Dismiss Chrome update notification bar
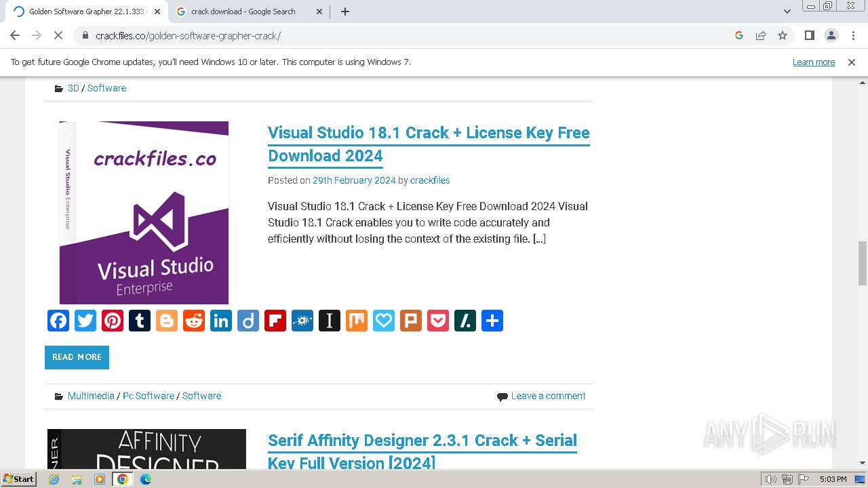This screenshot has width=868, height=488. coord(852,62)
